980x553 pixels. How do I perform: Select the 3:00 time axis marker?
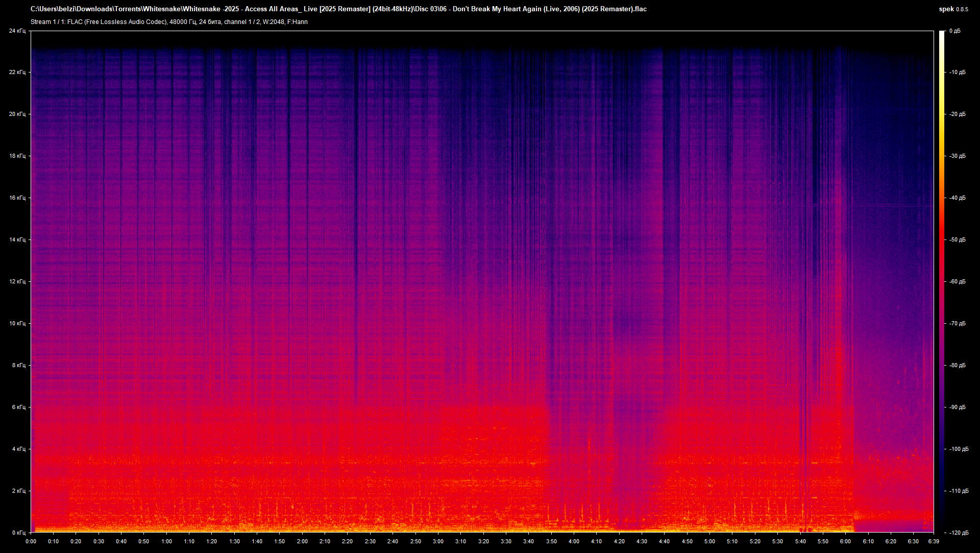pyautogui.click(x=438, y=541)
